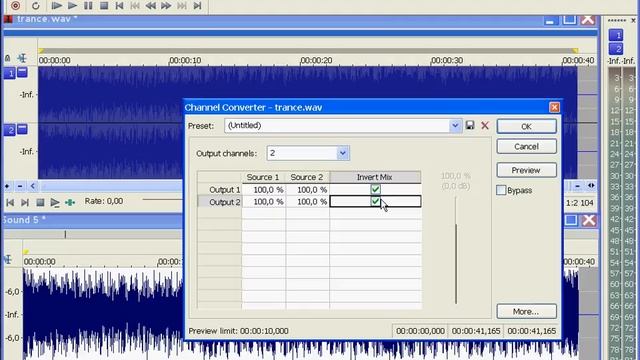Toggle the Invert Mix checkbox for Output 2
Viewport: 640px width, 360px height.
pyautogui.click(x=376, y=201)
